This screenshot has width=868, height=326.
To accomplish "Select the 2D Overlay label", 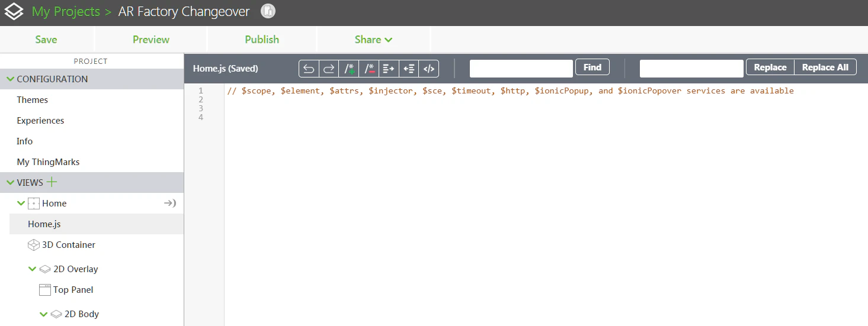I will pyautogui.click(x=76, y=269).
